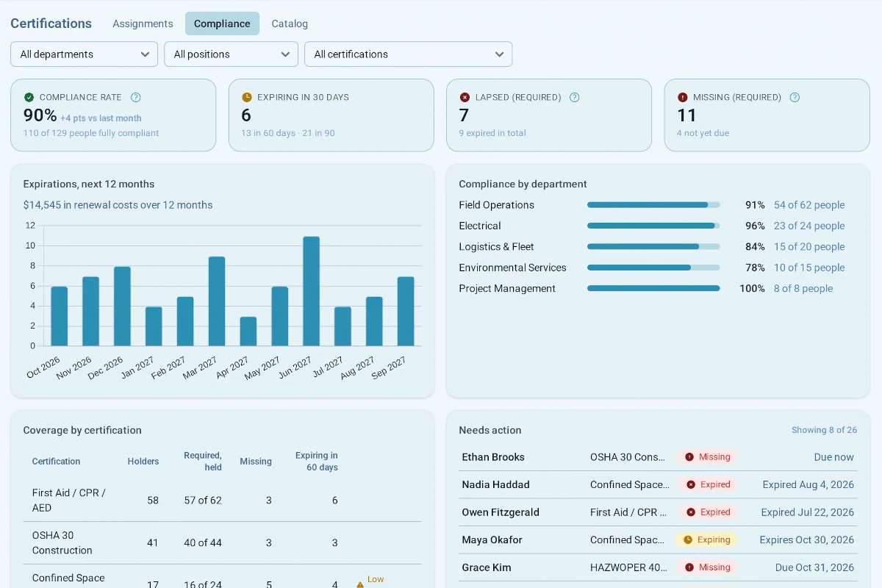Open the 54 of 62 people link
This screenshot has width=882, height=588.
click(809, 205)
